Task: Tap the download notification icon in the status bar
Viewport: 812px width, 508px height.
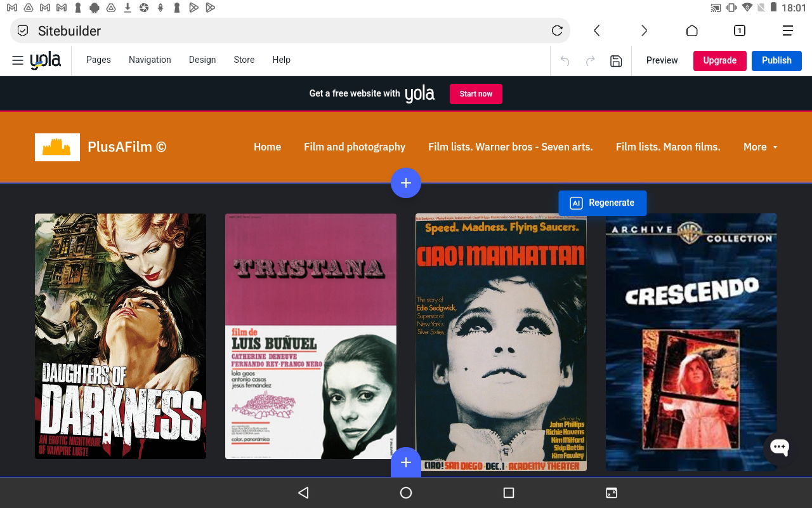Action: [x=128, y=8]
